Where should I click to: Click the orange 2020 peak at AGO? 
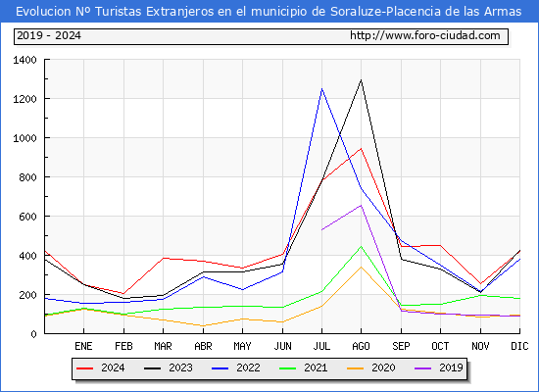[361, 267]
